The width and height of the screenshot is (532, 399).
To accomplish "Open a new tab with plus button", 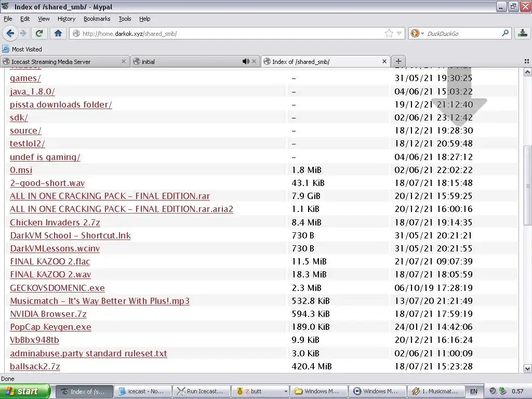I will 398,61.
